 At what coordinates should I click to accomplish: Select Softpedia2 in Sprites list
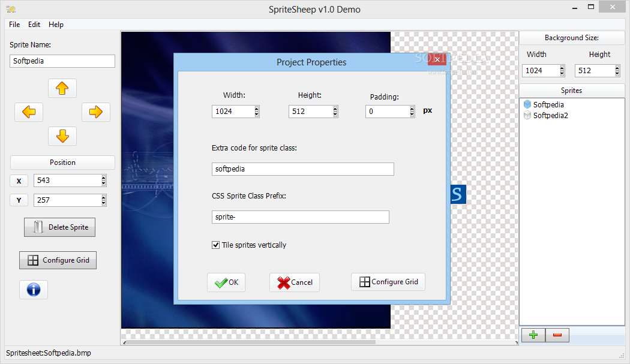click(550, 115)
